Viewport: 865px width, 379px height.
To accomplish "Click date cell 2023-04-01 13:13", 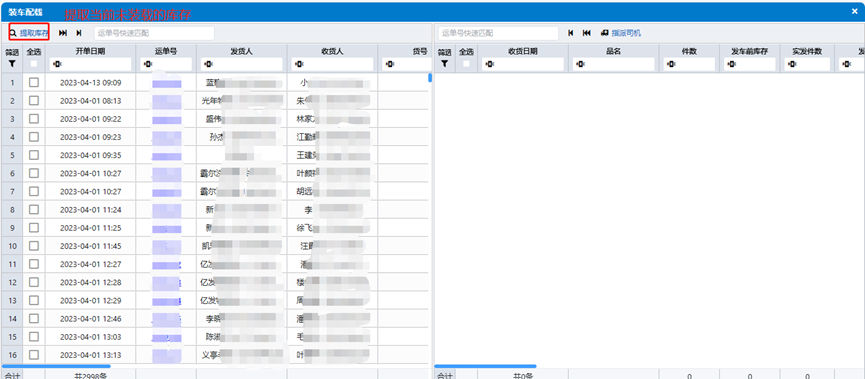I will pyautogui.click(x=90, y=355).
